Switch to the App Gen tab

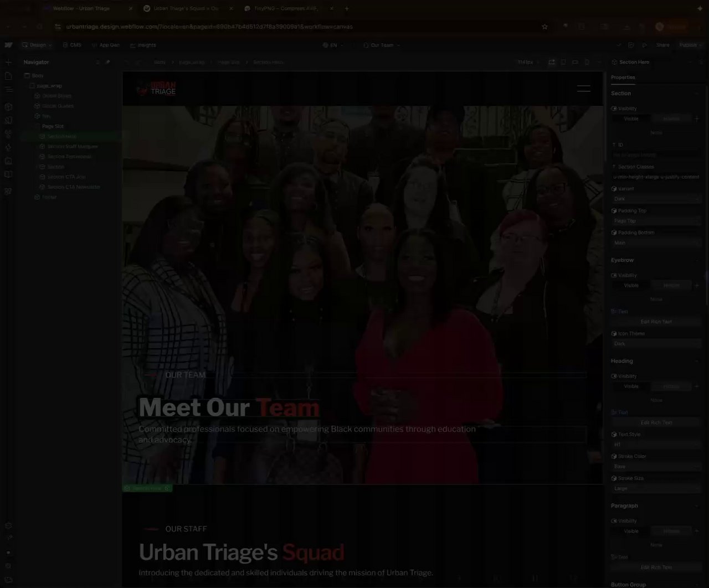(x=105, y=45)
